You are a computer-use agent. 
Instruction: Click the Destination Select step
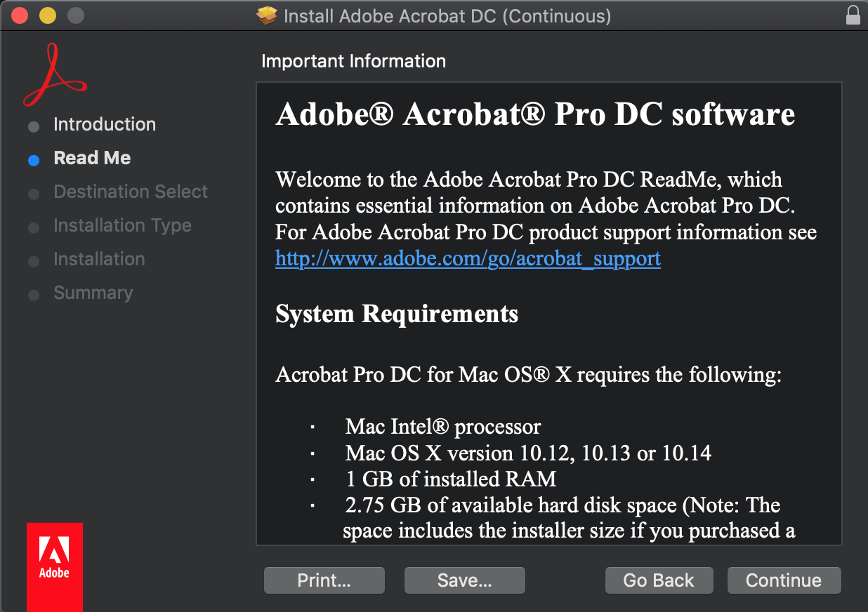(x=131, y=192)
